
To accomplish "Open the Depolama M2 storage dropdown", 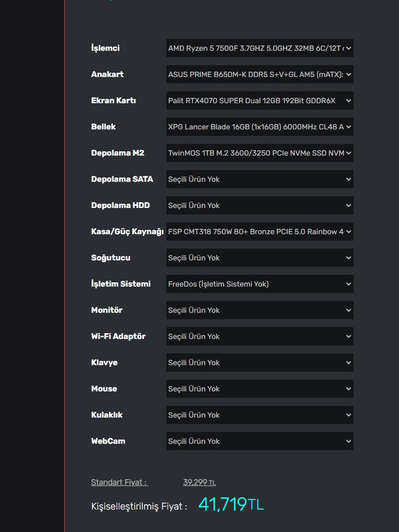I will pyautogui.click(x=259, y=153).
